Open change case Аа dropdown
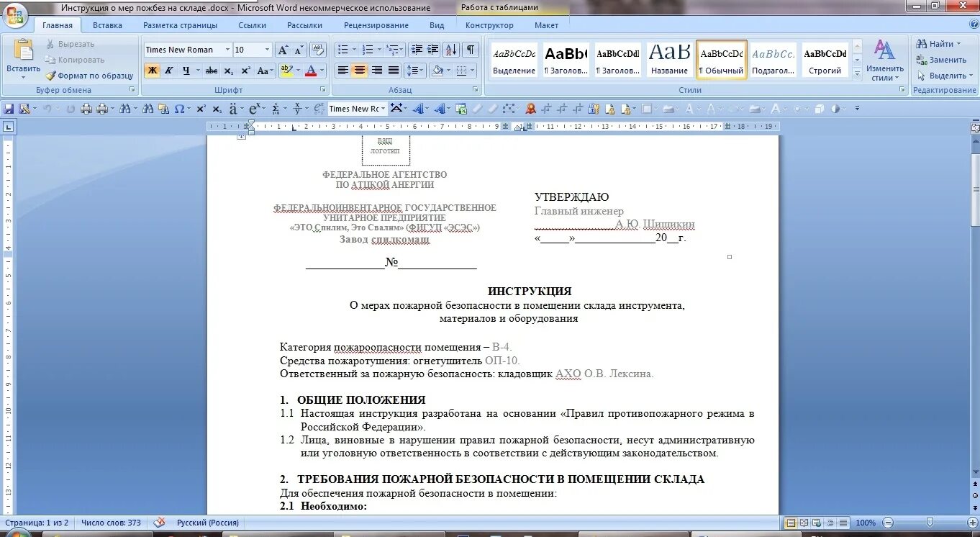Viewport: 980px width, 537px height. tap(266, 71)
